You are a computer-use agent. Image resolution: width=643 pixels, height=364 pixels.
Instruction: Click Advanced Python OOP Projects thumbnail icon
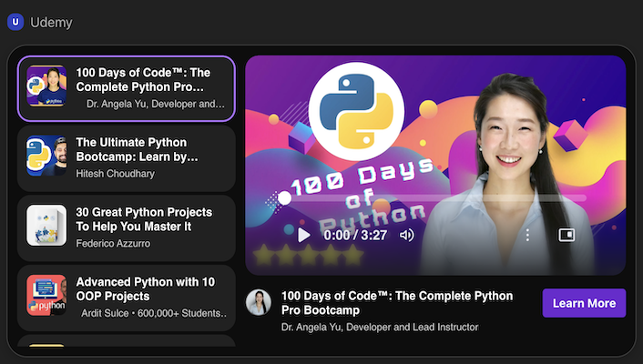[46, 295]
